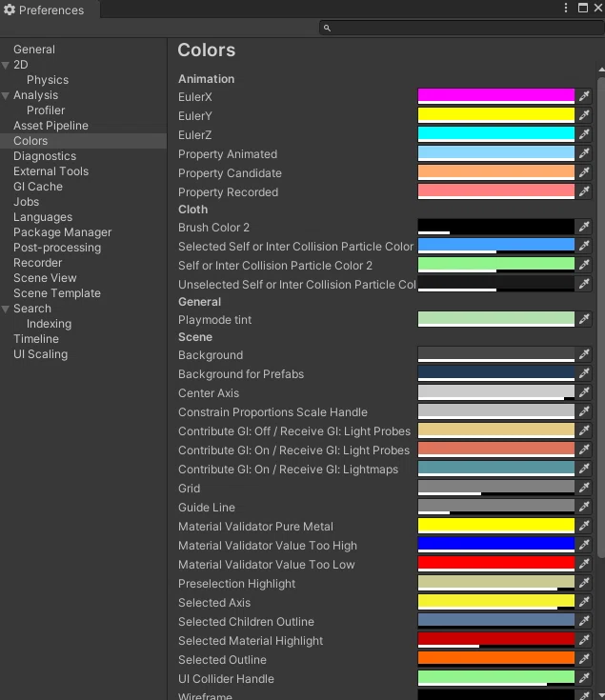Select Languages in sidebar
The height and width of the screenshot is (700, 605).
point(43,217)
